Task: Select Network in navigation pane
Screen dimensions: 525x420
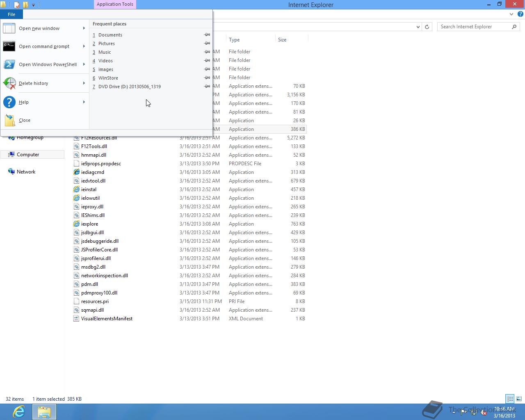Action: click(26, 172)
